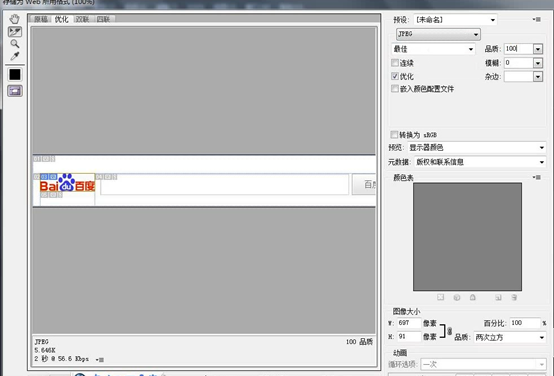Click the 图像大小 section label
Viewport: 554px width, 376px height.
[x=406, y=311]
